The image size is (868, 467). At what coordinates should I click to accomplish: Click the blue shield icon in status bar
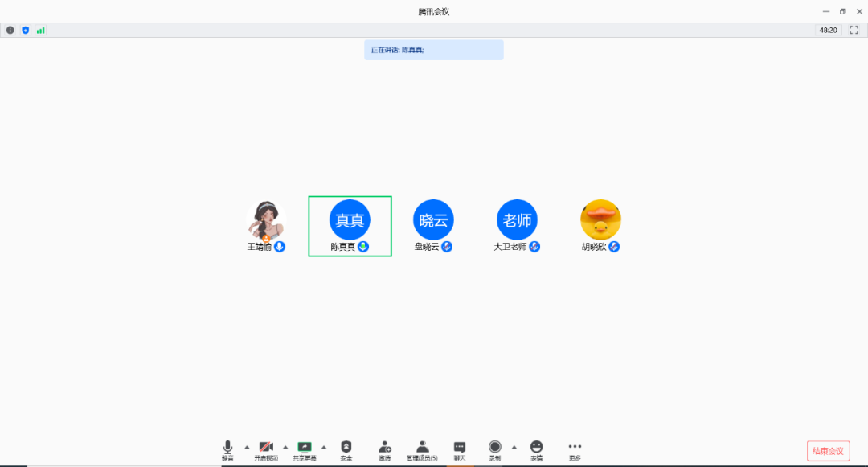click(25, 30)
